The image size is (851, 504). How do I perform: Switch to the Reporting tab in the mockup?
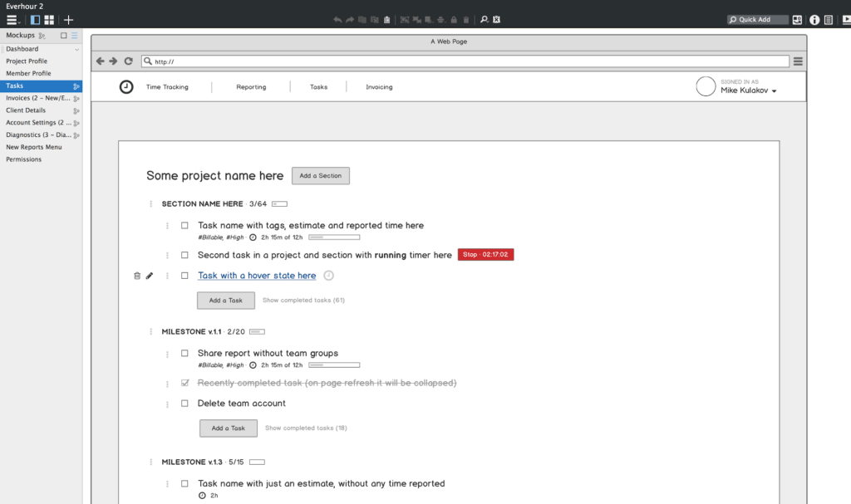252,86
